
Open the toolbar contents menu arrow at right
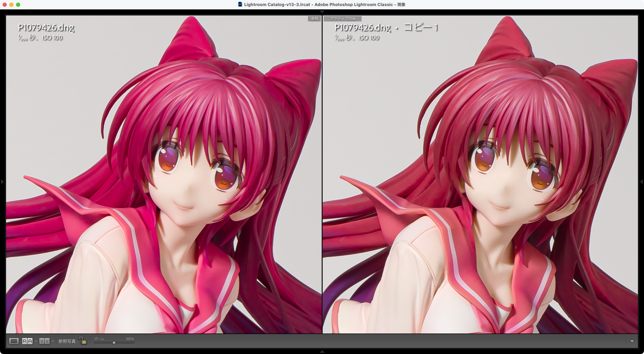pyautogui.click(x=632, y=341)
